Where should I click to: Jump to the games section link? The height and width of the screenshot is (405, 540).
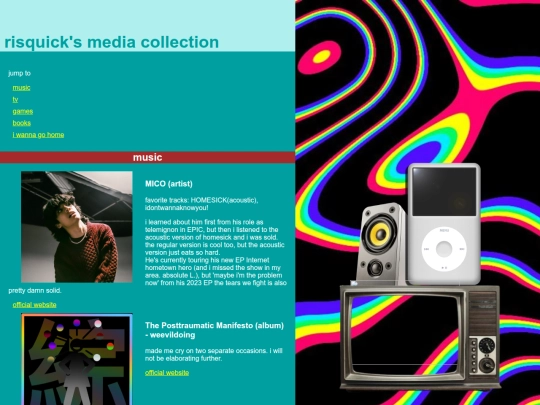click(23, 111)
